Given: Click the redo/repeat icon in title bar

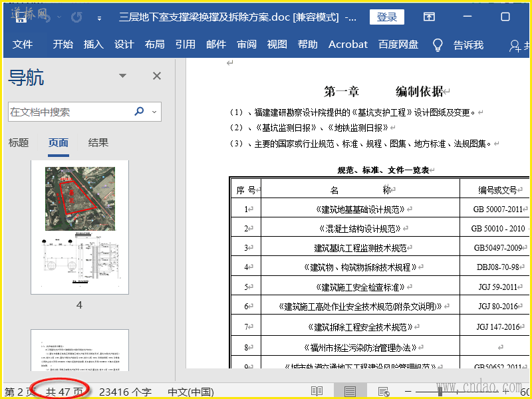Looking at the screenshot, I should (76, 17).
